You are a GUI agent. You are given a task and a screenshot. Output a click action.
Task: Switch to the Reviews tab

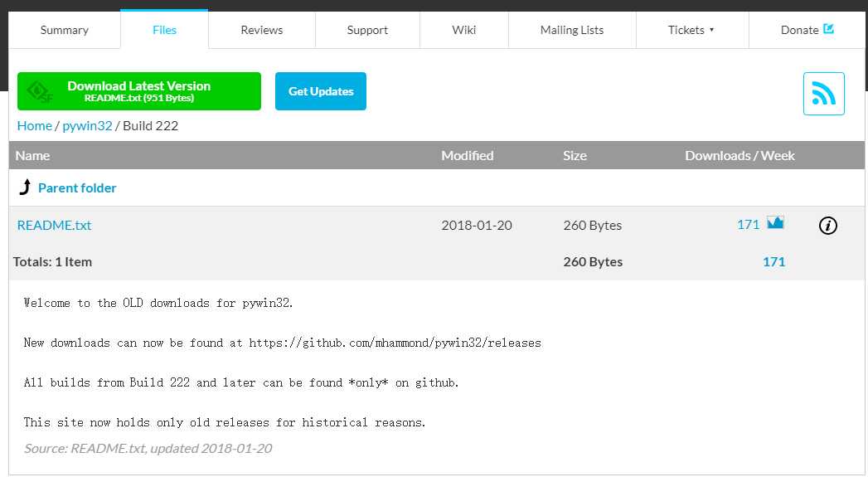point(262,30)
